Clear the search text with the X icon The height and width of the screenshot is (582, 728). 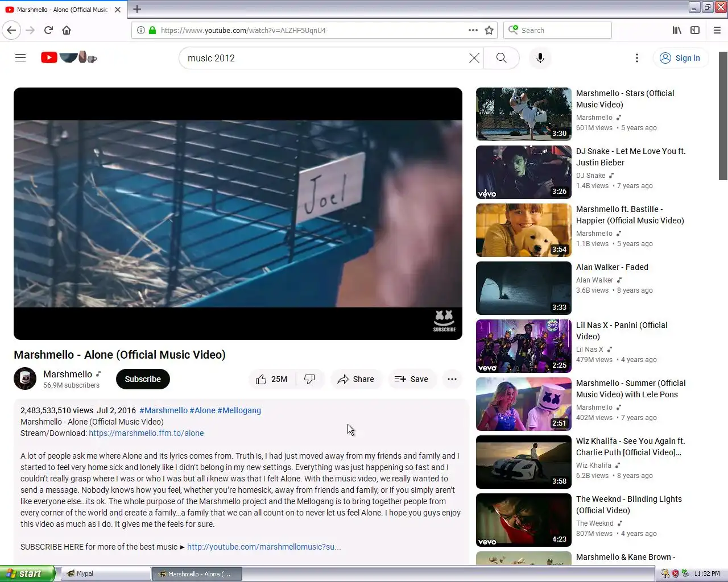[474, 58]
